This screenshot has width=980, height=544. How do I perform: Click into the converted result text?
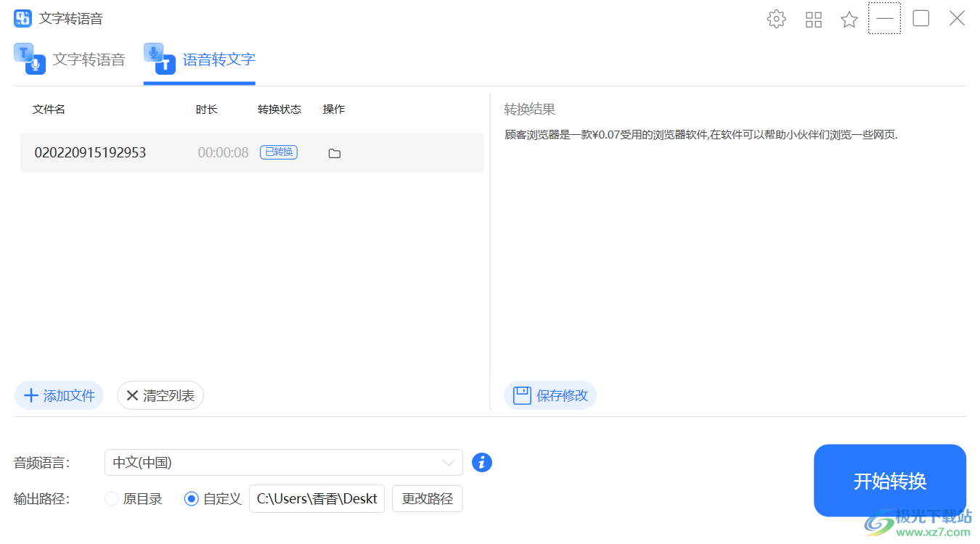[701, 135]
